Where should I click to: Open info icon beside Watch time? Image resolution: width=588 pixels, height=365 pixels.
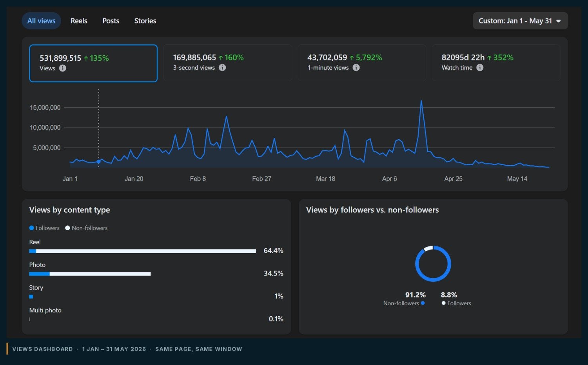click(x=480, y=68)
